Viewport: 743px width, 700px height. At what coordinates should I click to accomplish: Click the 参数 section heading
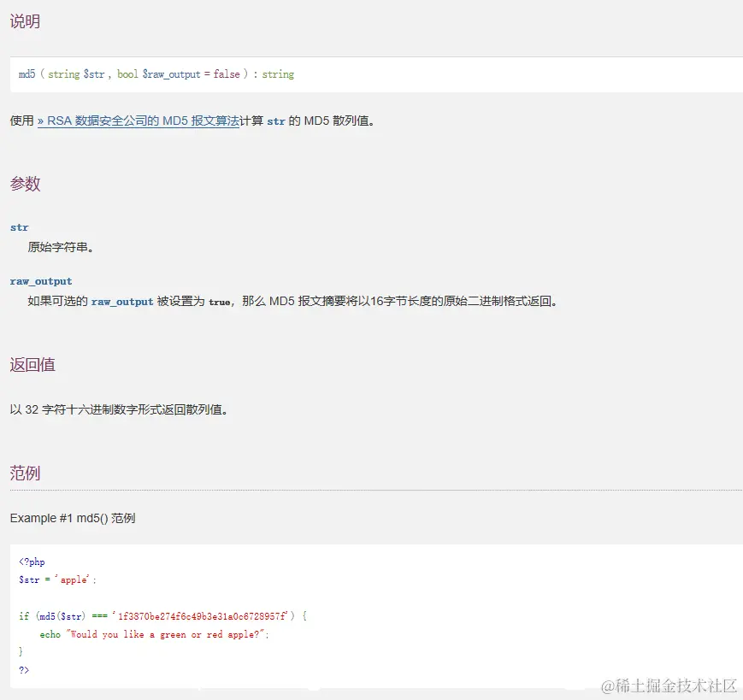click(x=25, y=183)
